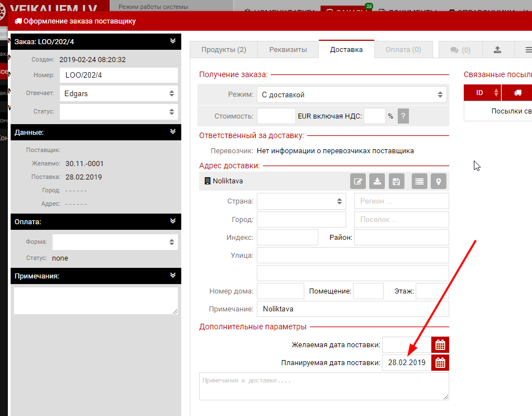Switch to the Продукты (2) tab
532x416 pixels.
pyautogui.click(x=224, y=50)
